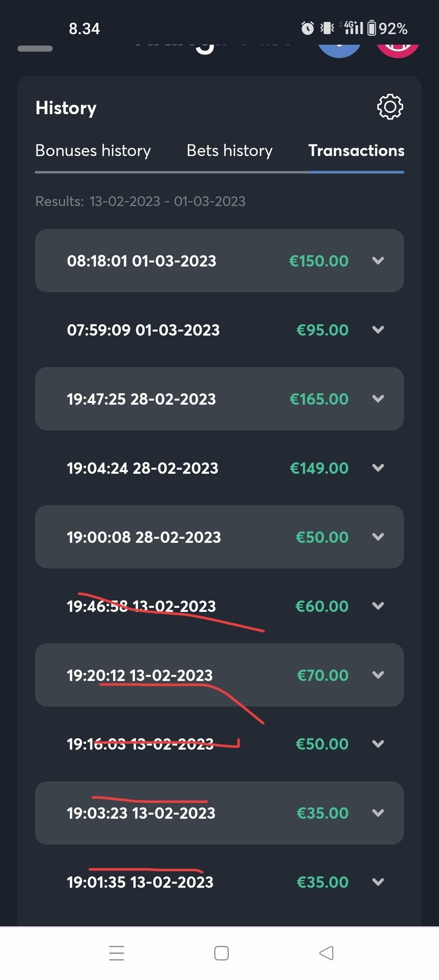This screenshot has height=980, width=439.
Task: Tap the battery status icon
Action: [x=372, y=28]
